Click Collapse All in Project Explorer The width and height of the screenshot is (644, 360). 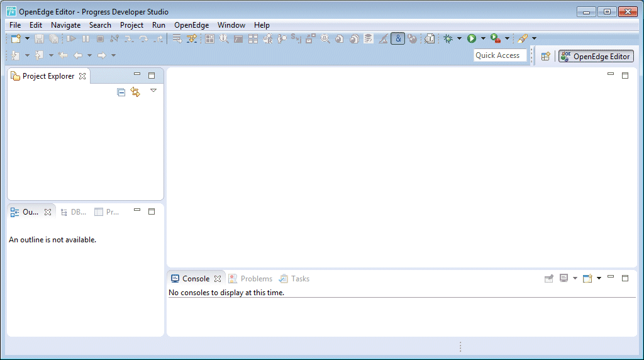[x=121, y=92]
